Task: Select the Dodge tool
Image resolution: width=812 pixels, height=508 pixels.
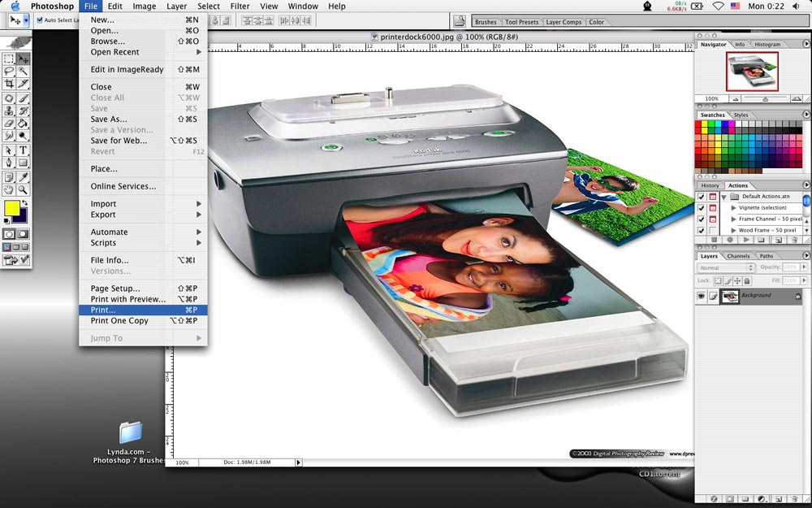Action: coord(23,136)
